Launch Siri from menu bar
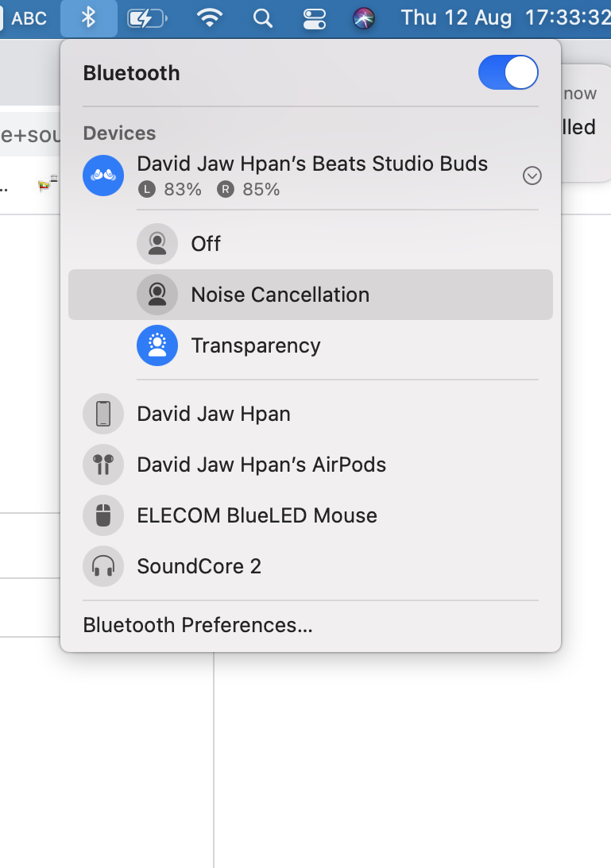611x868 pixels. point(364,18)
